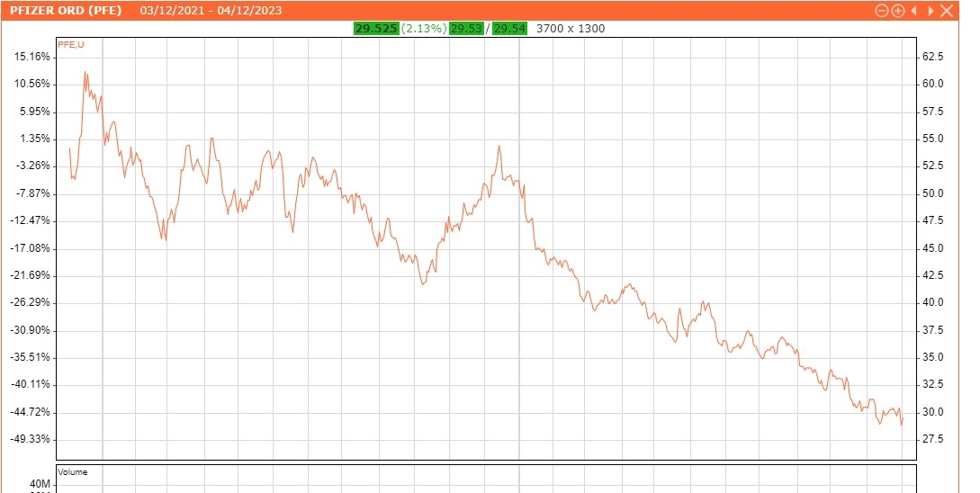Click the 3700 x 1300 size quote
This screenshot has height=493, width=980.
click(571, 29)
